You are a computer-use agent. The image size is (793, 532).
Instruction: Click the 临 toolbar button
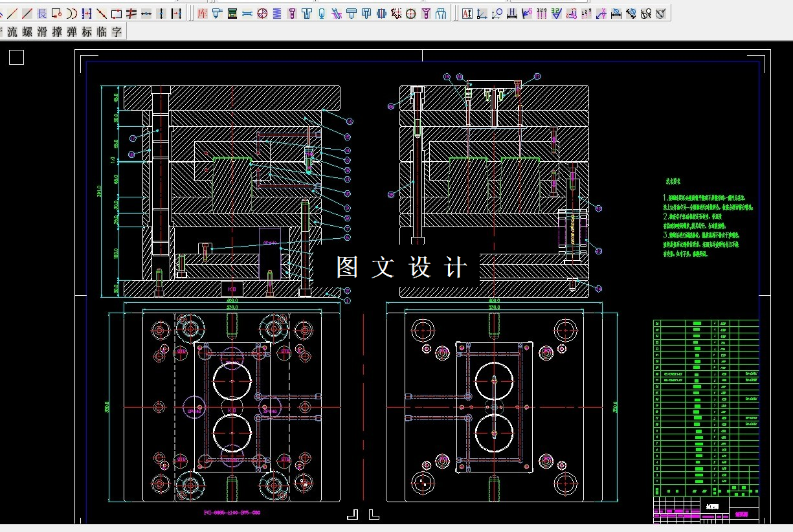tap(102, 32)
